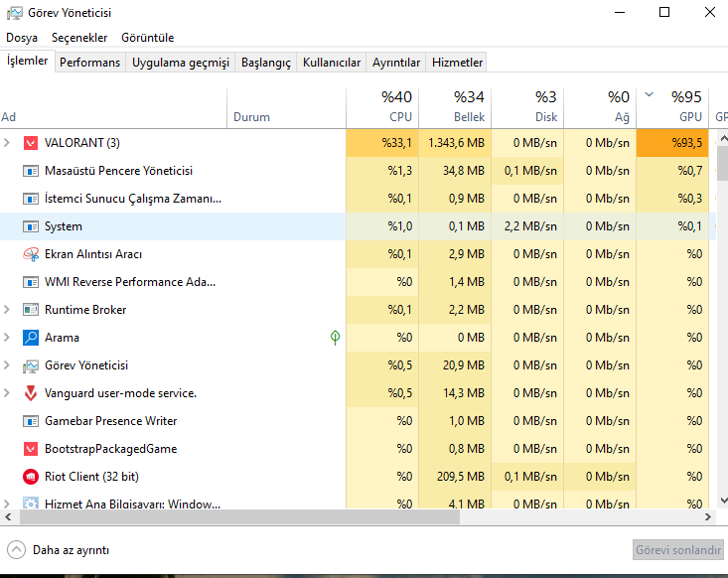
Task: Open the Seçenekler menu
Action: [79, 38]
